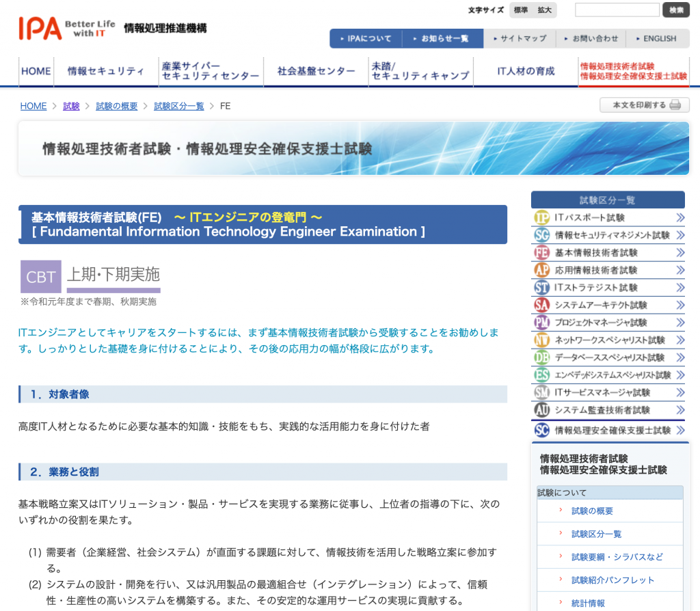Open the ネットワークスペシャリスト試験 double-chevron arrow
The width and height of the screenshot is (700, 611).
680,340
